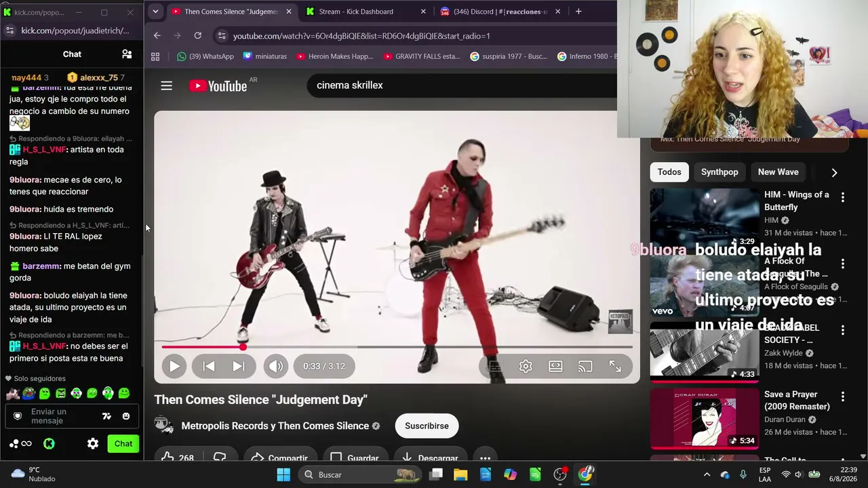Open the Metropolis Records y Then Comes Silence channel
This screenshot has width=868, height=488.
275,426
